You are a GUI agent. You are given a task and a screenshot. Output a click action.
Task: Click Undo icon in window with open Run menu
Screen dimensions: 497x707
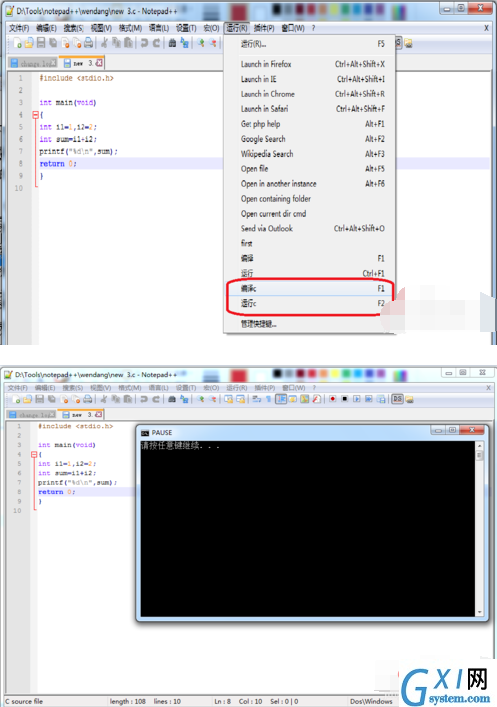144,43
